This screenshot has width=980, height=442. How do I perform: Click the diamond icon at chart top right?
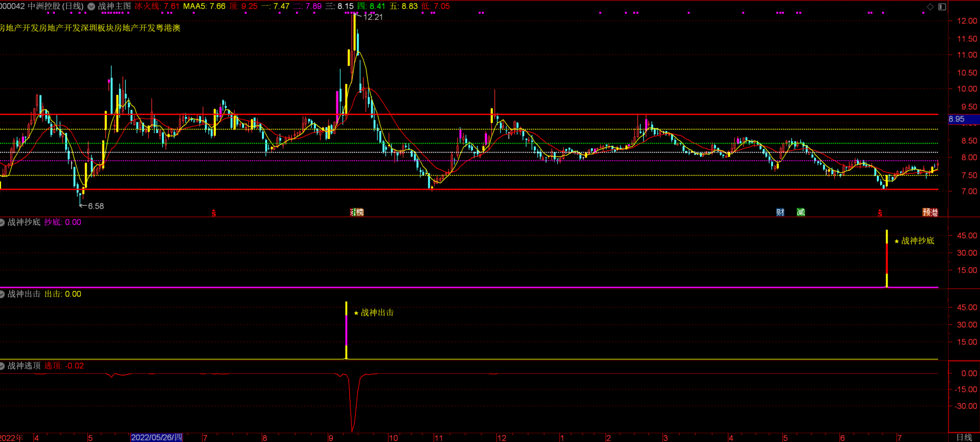pyautogui.click(x=930, y=7)
